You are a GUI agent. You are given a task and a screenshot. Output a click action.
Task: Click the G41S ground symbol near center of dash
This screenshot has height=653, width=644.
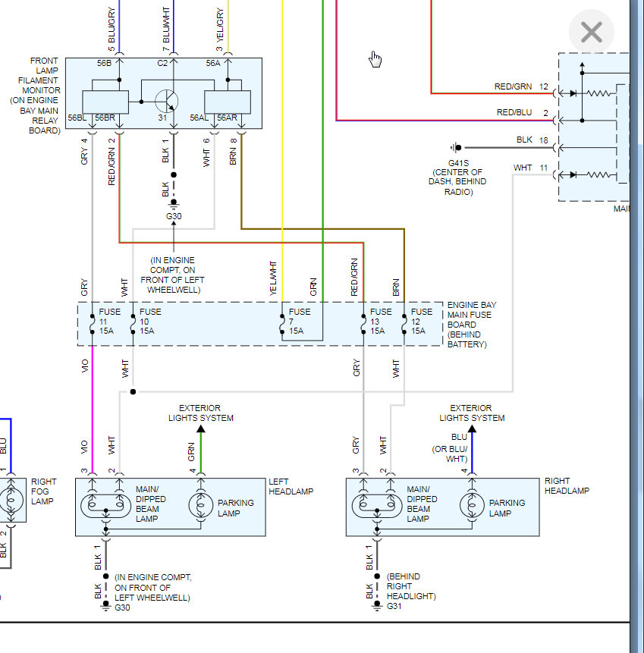click(455, 147)
